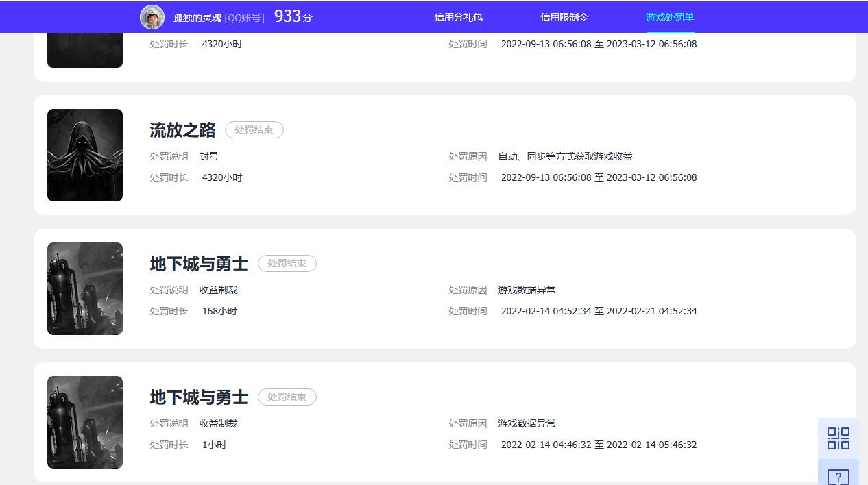Click the username 孤独的灵魂 in header
The height and width of the screenshot is (485, 868).
point(197,18)
